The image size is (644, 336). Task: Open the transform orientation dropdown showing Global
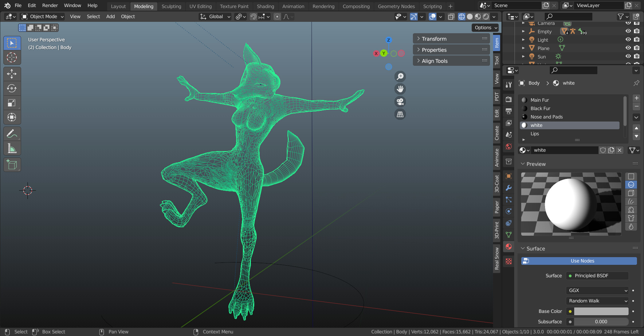pos(215,16)
